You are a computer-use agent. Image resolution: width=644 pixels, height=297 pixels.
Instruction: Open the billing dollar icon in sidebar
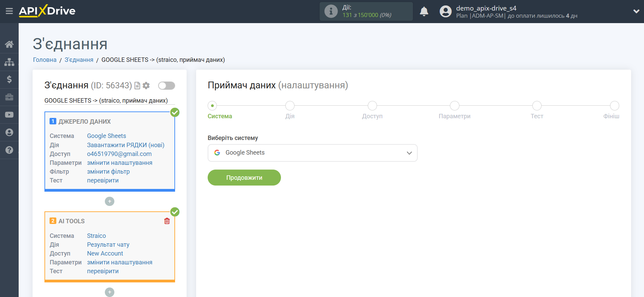pyautogui.click(x=9, y=80)
